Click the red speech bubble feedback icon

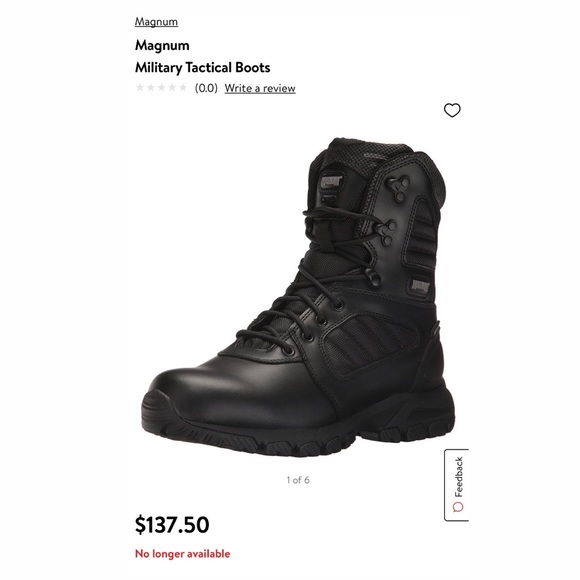pyautogui.click(x=458, y=507)
